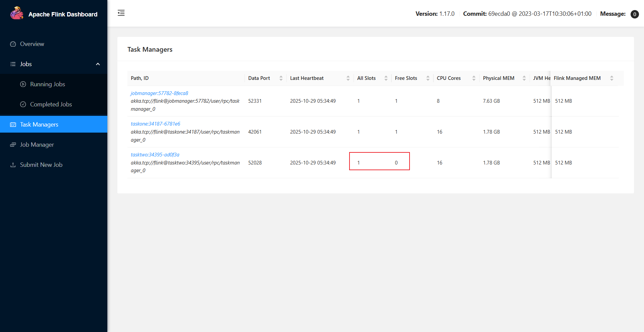The image size is (644, 332).
Task: Click the jobmanager row heartbeat timestamp
Action: click(x=313, y=101)
